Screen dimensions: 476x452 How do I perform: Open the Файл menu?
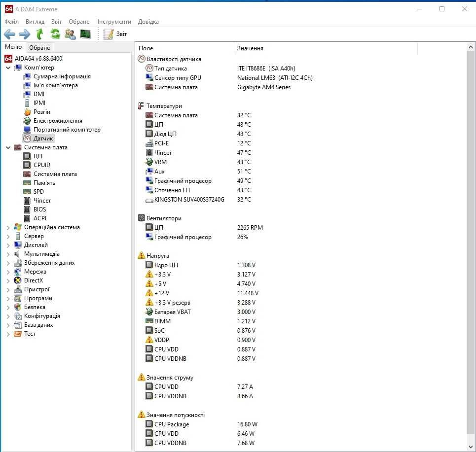pyautogui.click(x=11, y=22)
